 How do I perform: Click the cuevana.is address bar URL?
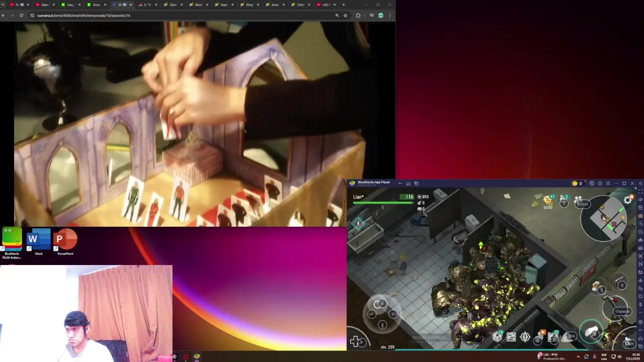tap(84, 16)
